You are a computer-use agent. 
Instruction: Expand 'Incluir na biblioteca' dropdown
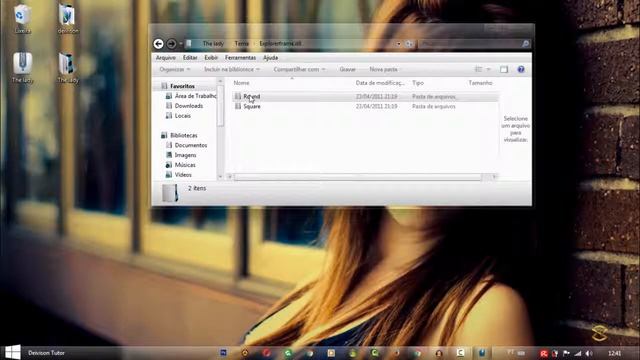pyautogui.click(x=232, y=69)
